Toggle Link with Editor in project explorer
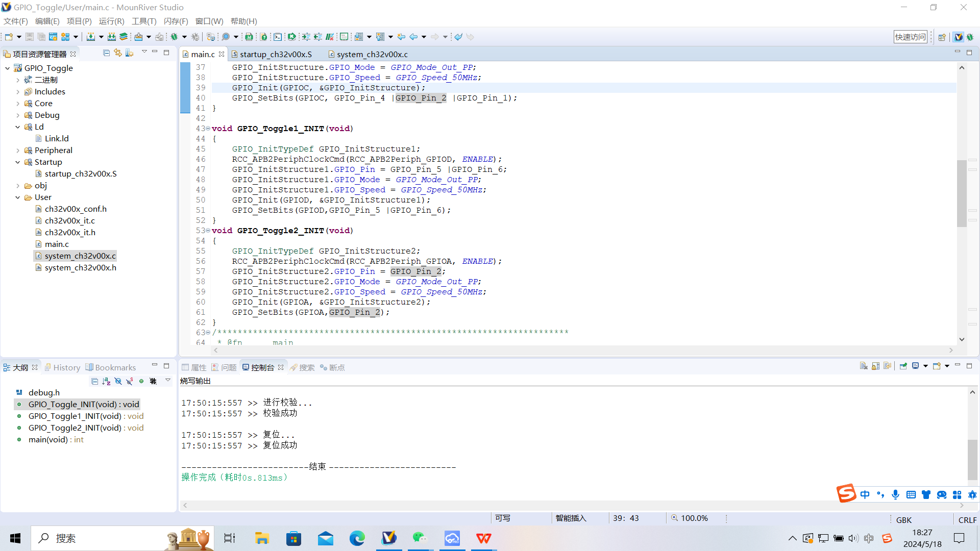980x551 pixels. tap(118, 53)
